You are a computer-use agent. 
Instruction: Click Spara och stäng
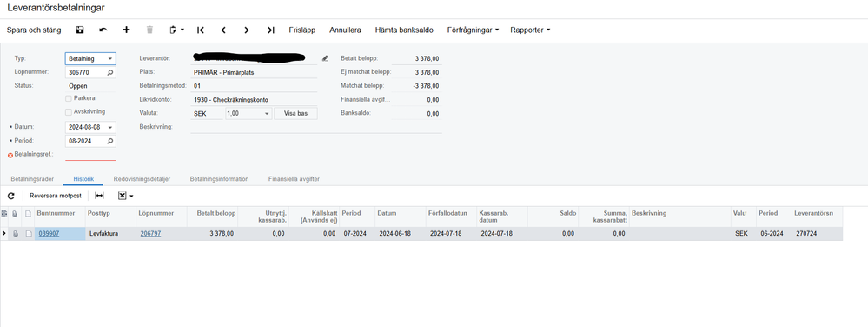(x=34, y=30)
